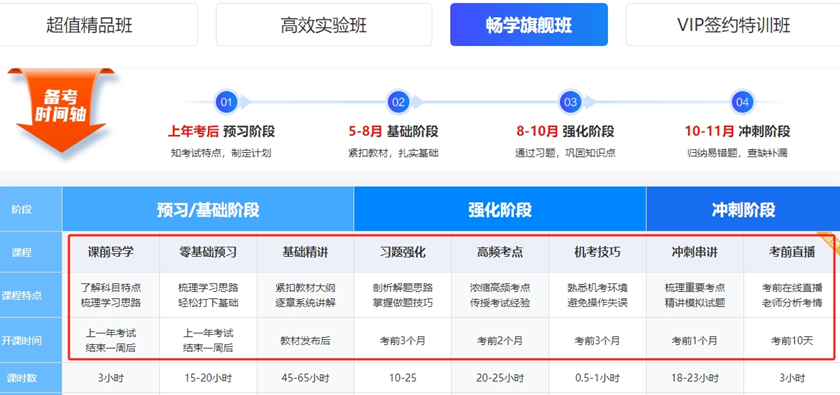The image size is (840, 395).
Task: Click the 强化阶段 table header
Action: (x=500, y=209)
